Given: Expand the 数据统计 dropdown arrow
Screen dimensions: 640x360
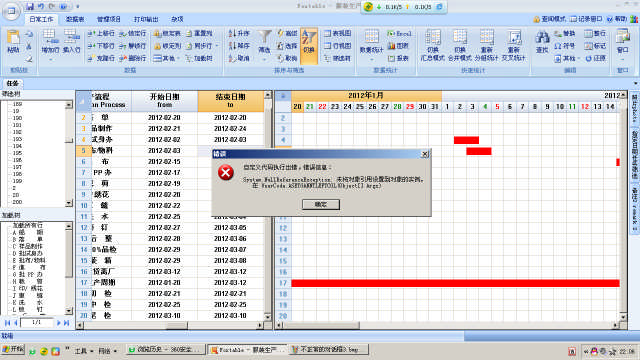Looking at the screenshot, I should coord(371,60).
